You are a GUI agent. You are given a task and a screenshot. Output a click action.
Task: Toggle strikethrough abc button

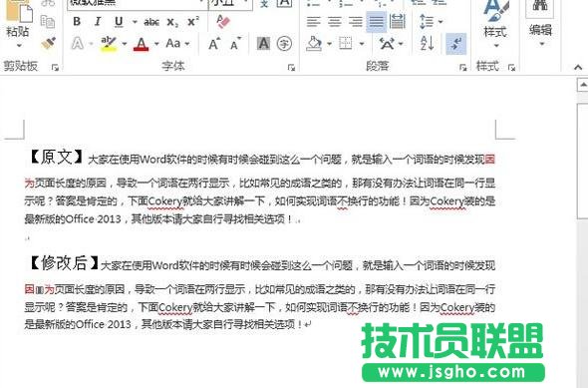(151, 22)
